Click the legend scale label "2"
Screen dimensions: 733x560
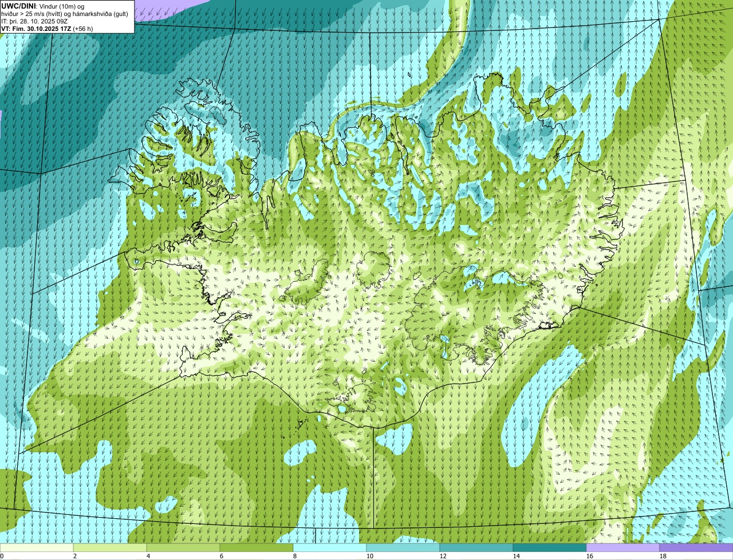tap(75, 556)
